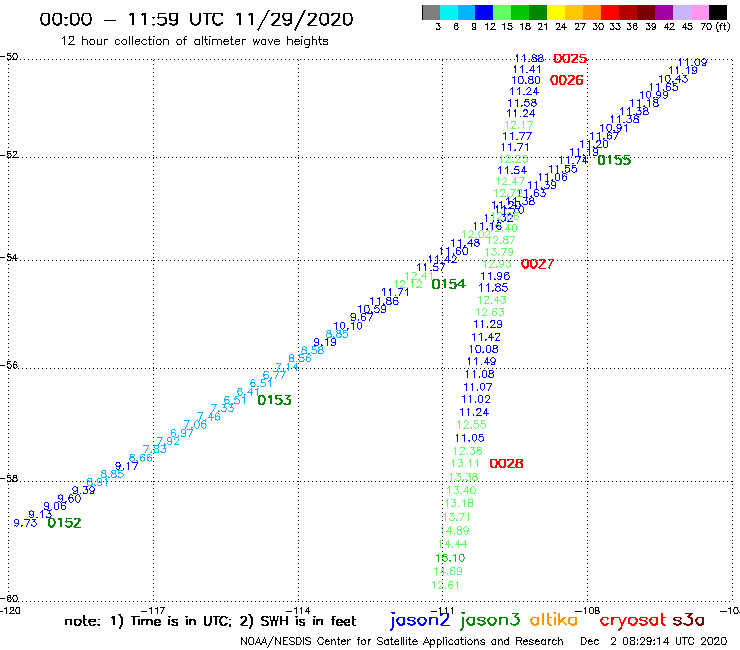Screen dimensions: 740x650
Task: Click the green time marker '0152'
Action: pos(64,523)
